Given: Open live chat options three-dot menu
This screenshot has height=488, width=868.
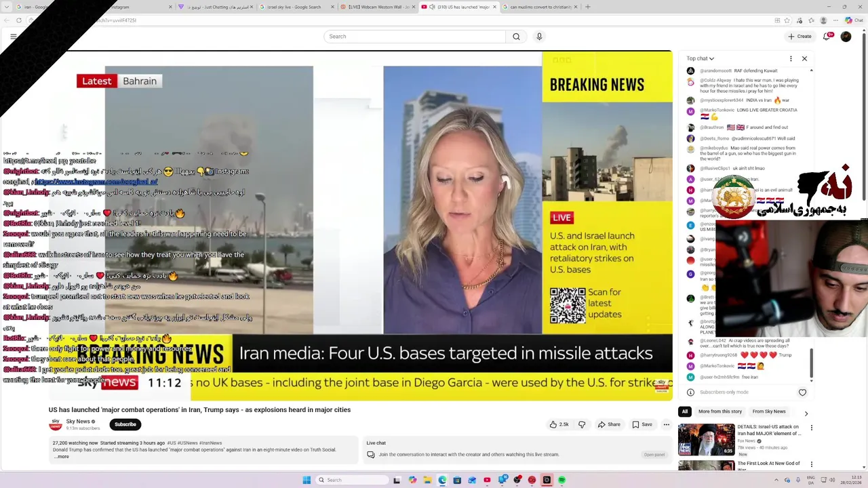Looking at the screenshot, I should click(791, 58).
